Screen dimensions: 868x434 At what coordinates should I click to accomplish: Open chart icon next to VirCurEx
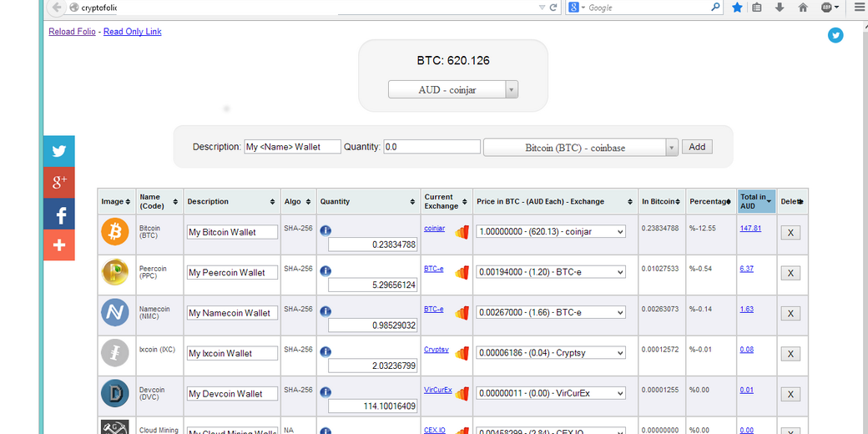click(462, 394)
